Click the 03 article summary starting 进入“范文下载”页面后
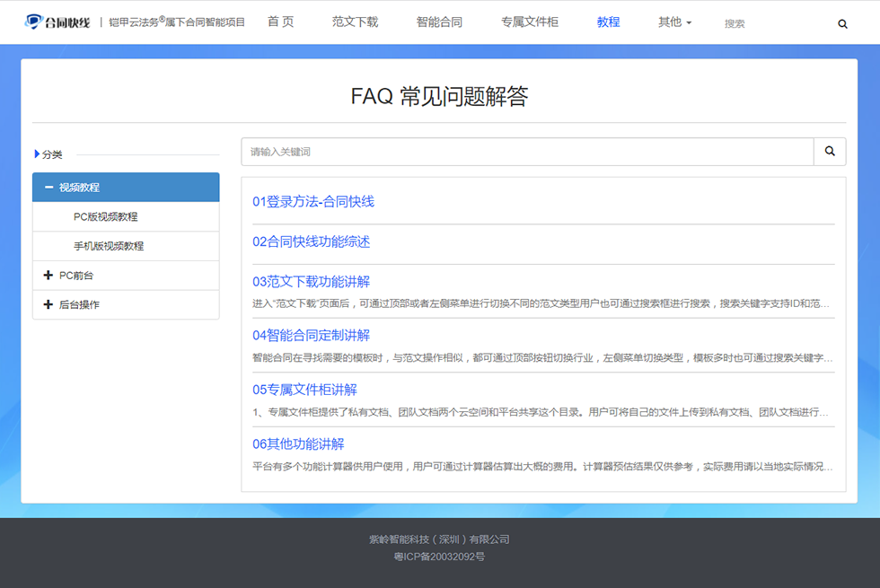880x588 pixels. coord(541,303)
